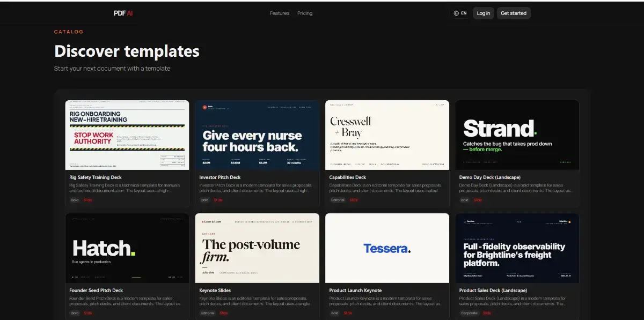Click Slide tag on Demo Day Deck
644x320 pixels.
[478, 200]
